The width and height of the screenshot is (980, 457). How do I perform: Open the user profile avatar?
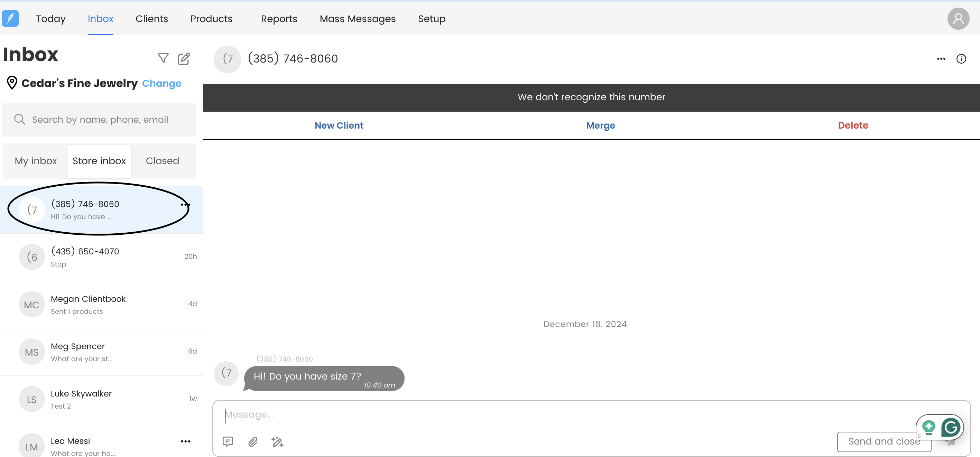point(958,19)
